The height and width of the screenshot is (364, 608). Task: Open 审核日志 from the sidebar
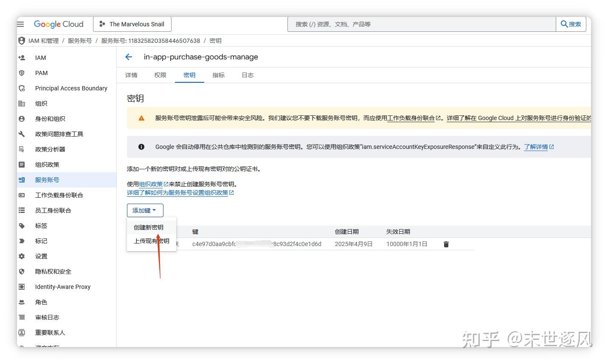pos(47,317)
